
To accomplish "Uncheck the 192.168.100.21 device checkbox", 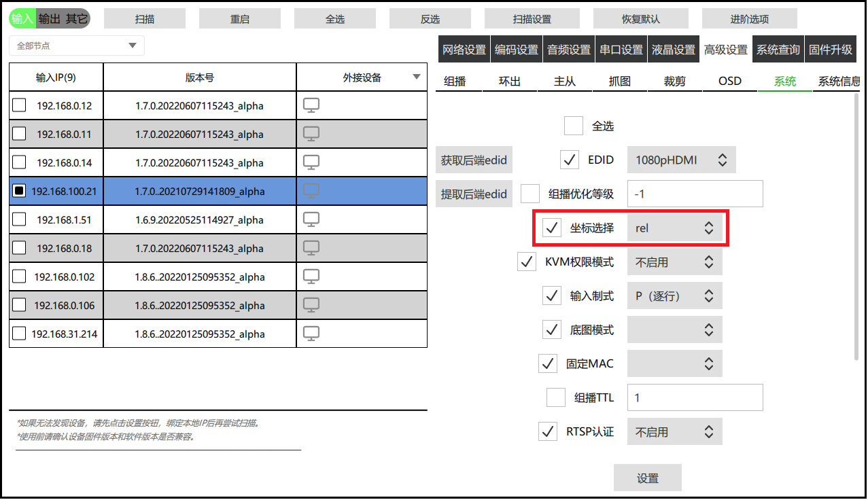I will pos(19,191).
